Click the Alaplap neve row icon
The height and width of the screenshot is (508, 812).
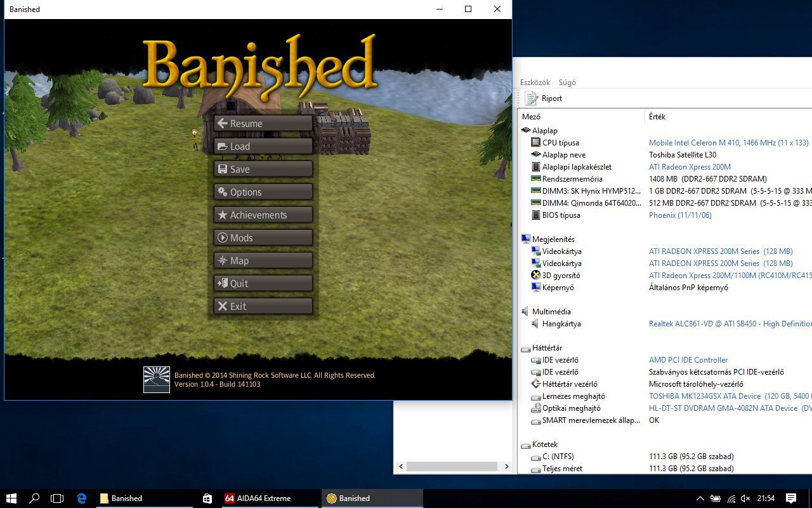[536, 155]
